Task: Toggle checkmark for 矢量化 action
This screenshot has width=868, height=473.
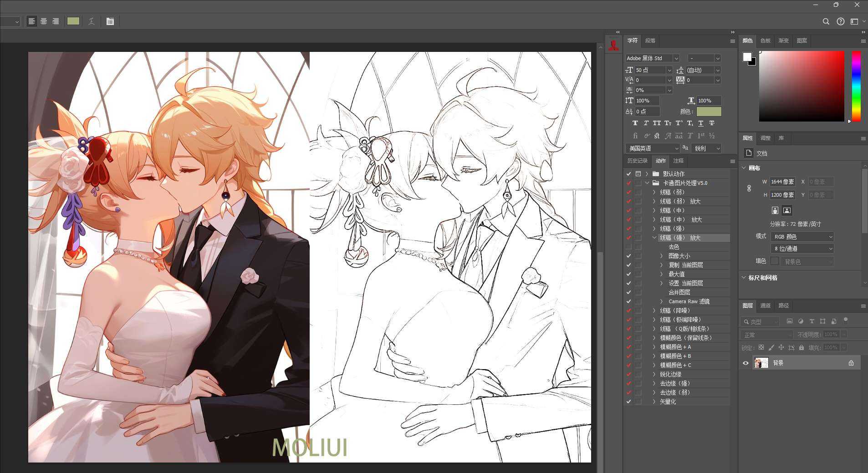Action: (628, 402)
